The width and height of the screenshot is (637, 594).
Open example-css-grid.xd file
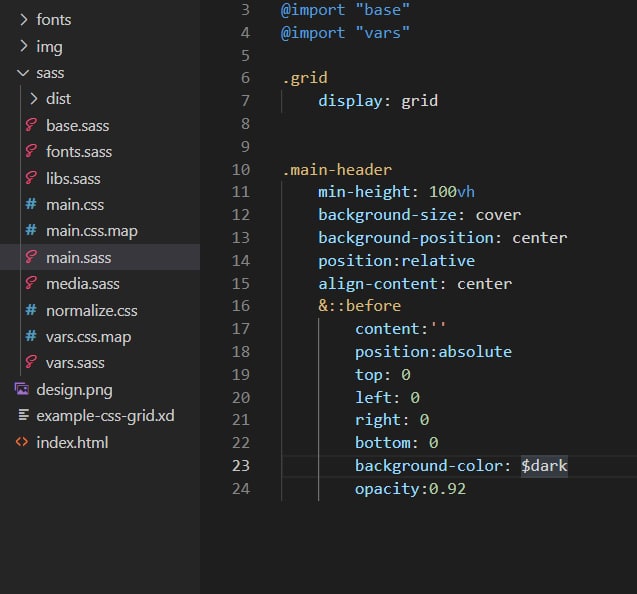point(105,416)
